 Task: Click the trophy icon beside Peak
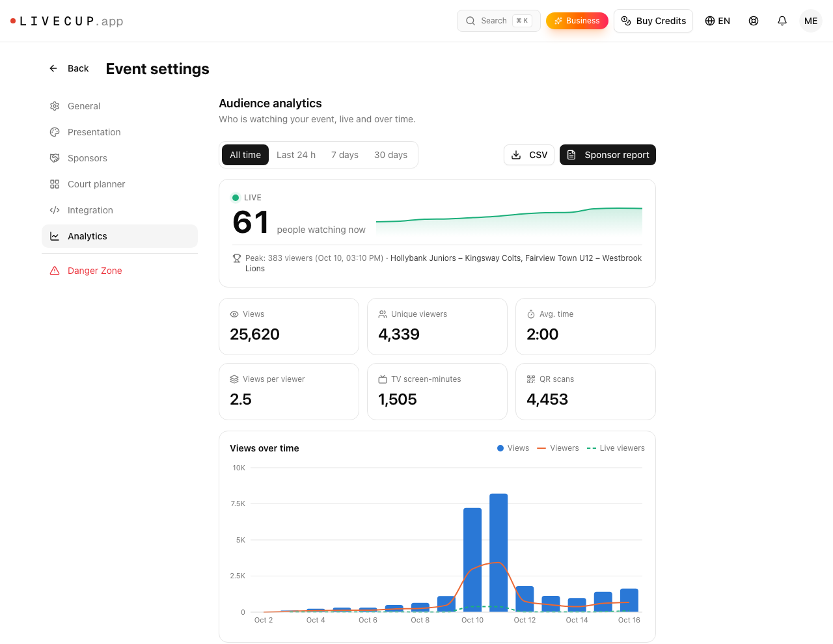tap(237, 258)
